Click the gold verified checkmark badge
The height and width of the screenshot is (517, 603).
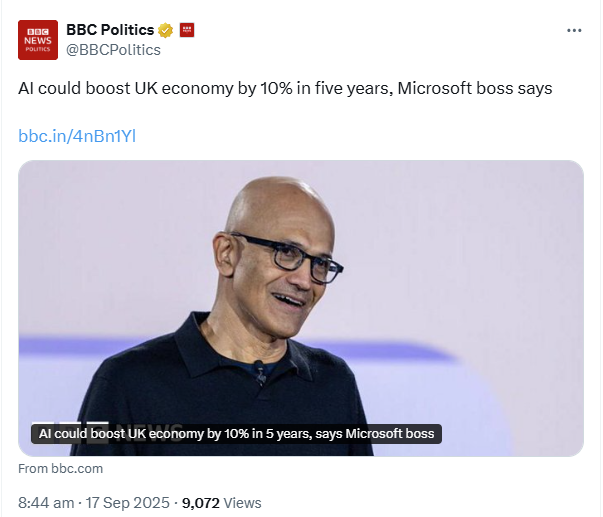point(165,30)
